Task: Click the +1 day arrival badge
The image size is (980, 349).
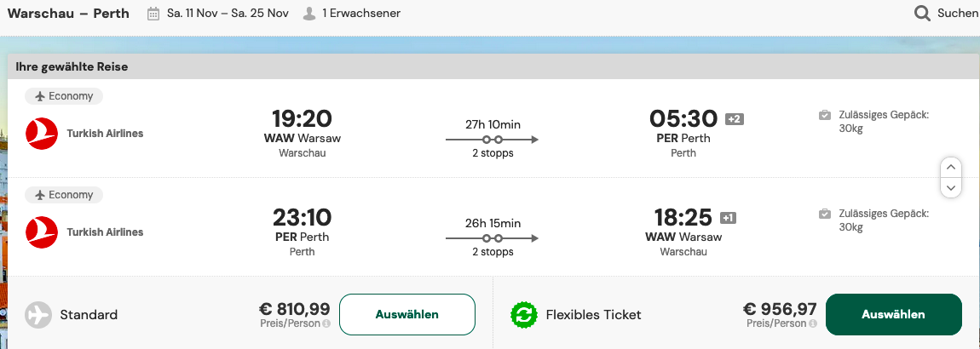Action: 728,217
